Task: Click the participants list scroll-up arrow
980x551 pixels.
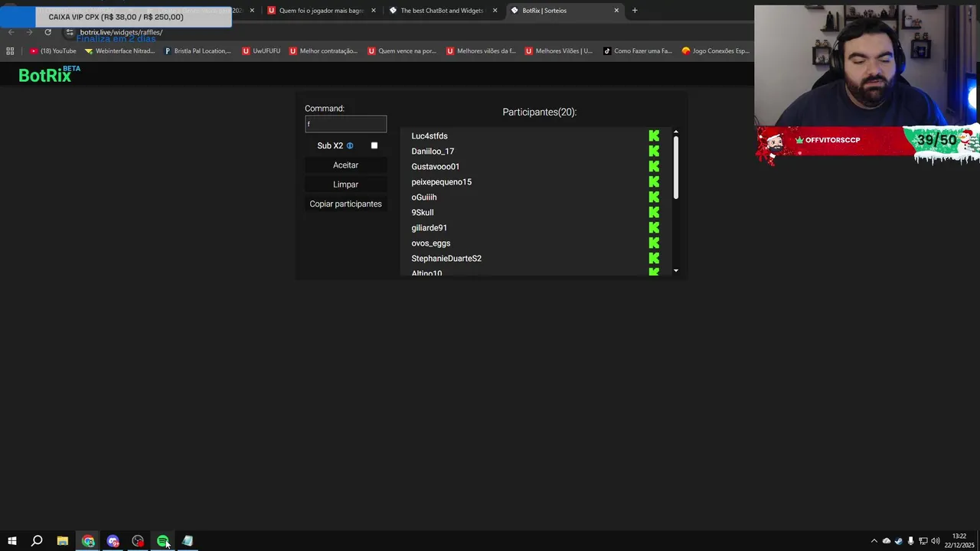Action: coord(676,132)
